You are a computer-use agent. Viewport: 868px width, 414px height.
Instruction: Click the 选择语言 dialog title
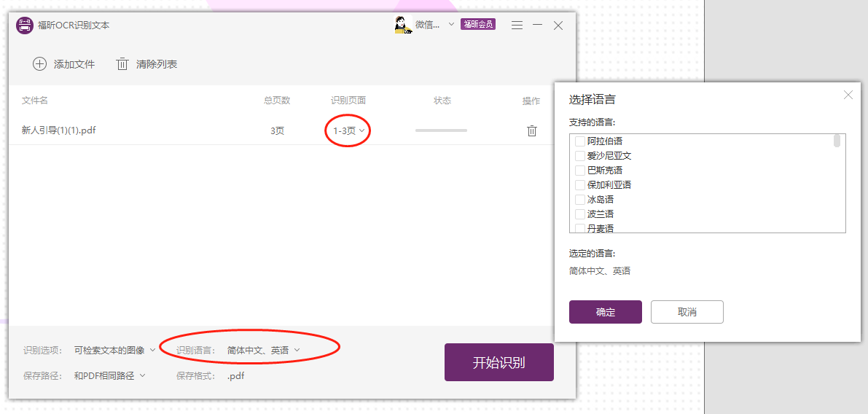tap(593, 100)
